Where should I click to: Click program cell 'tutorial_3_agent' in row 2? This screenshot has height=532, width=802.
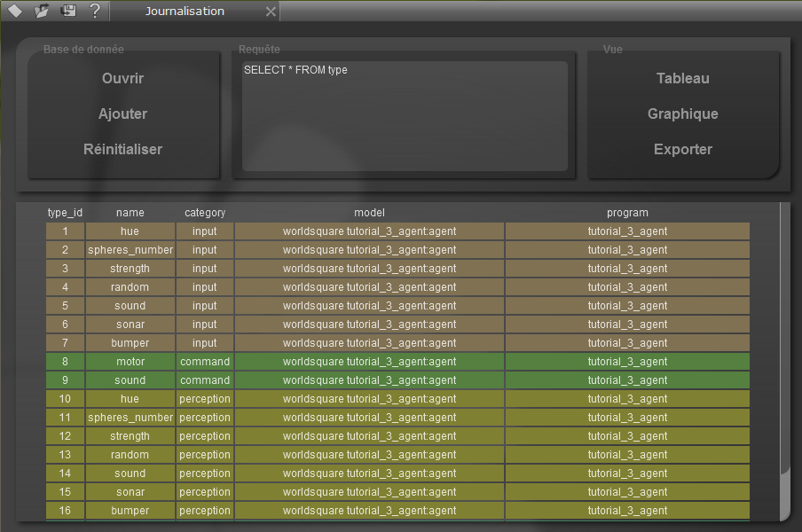click(x=627, y=250)
